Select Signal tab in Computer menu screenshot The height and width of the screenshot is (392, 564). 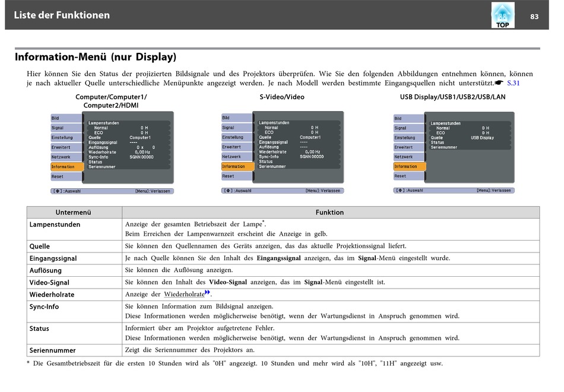pos(66,128)
